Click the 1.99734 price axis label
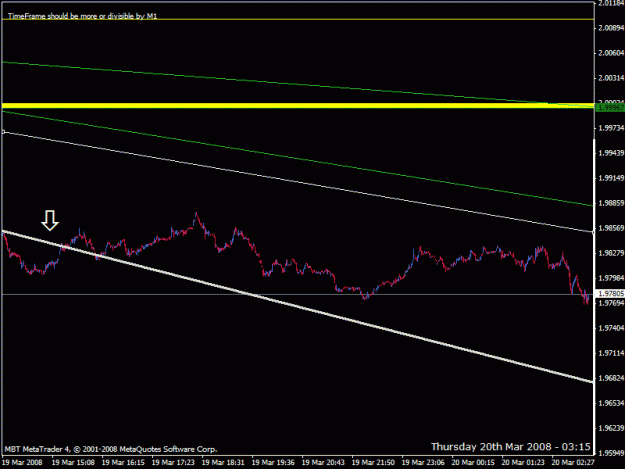Image resolution: width=625 pixels, height=469 pixels. [611, 128]
